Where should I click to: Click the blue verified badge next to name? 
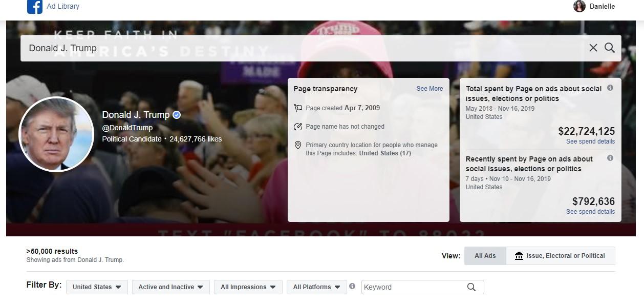(x=177, y=115)
